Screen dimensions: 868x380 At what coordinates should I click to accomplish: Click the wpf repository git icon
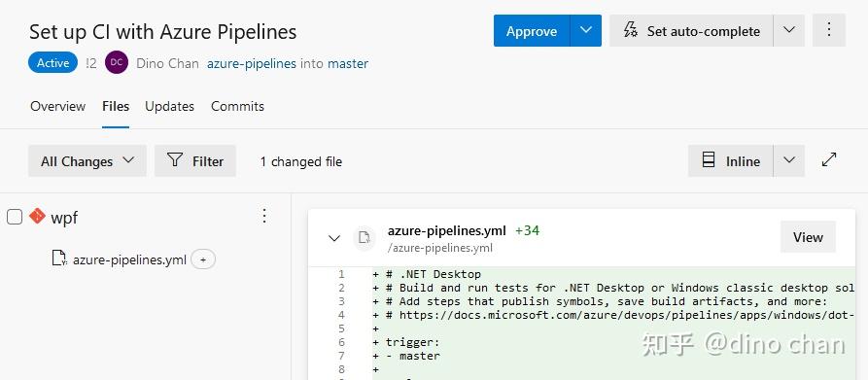click(37, 216)
